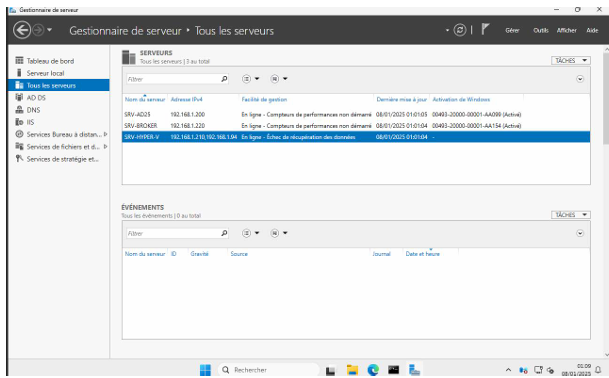609x378 pixels.
Task: Select Tous les serveurs in sidebar
Action: (x=58, y=85)
